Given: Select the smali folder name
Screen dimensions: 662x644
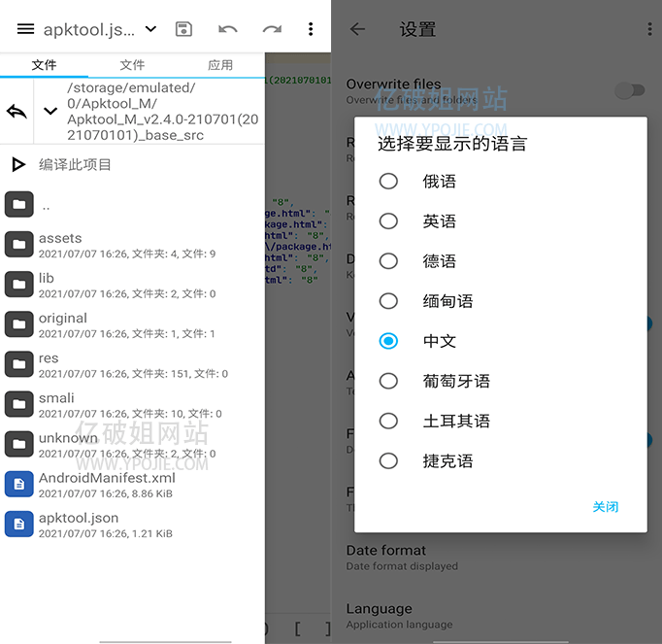Looking at the screenshot, I should tap(56, 398).
